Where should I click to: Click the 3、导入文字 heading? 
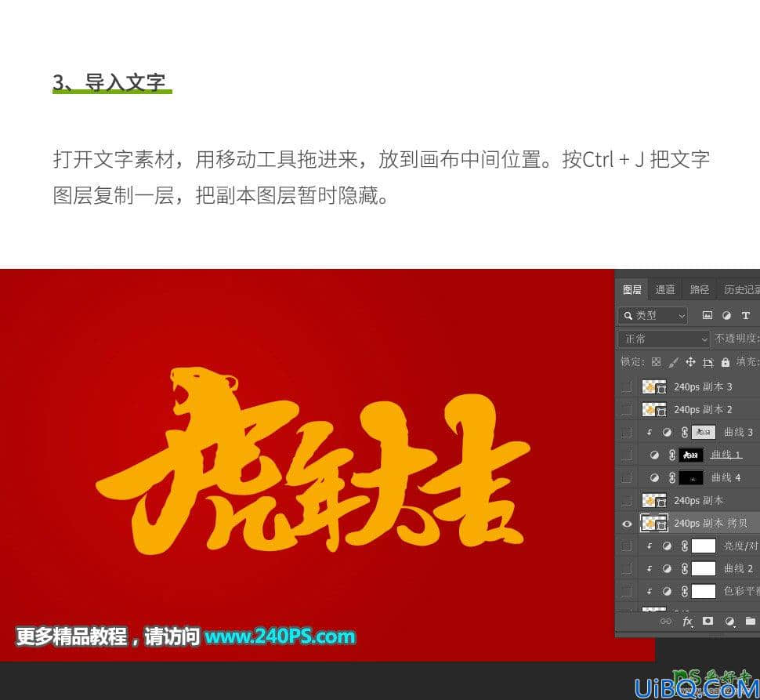tap(110, 82)
